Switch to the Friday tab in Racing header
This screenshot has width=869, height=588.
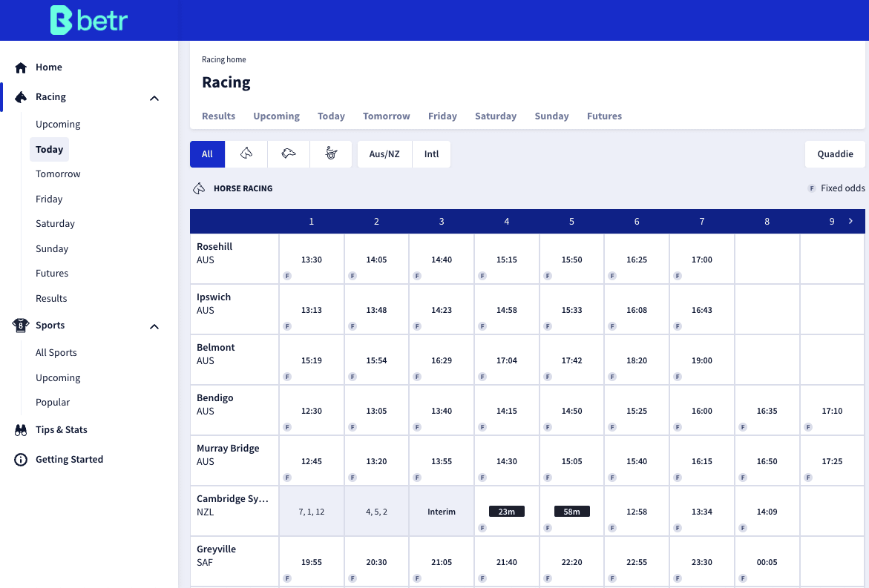(x=442, y=116)
